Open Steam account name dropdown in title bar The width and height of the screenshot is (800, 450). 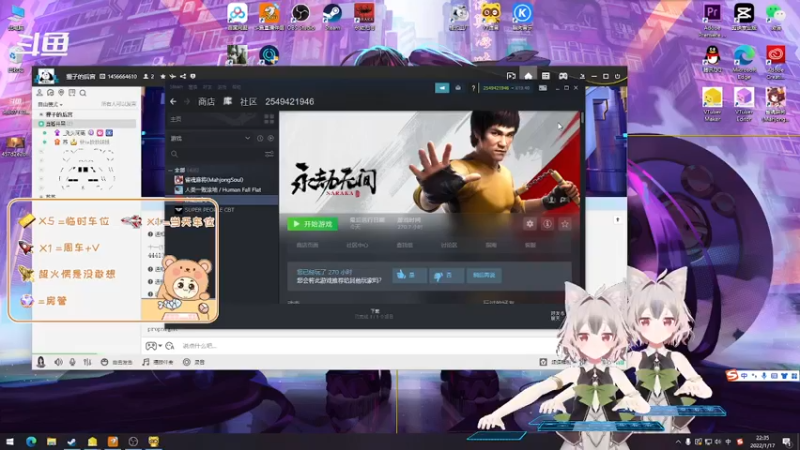(506, 88)
